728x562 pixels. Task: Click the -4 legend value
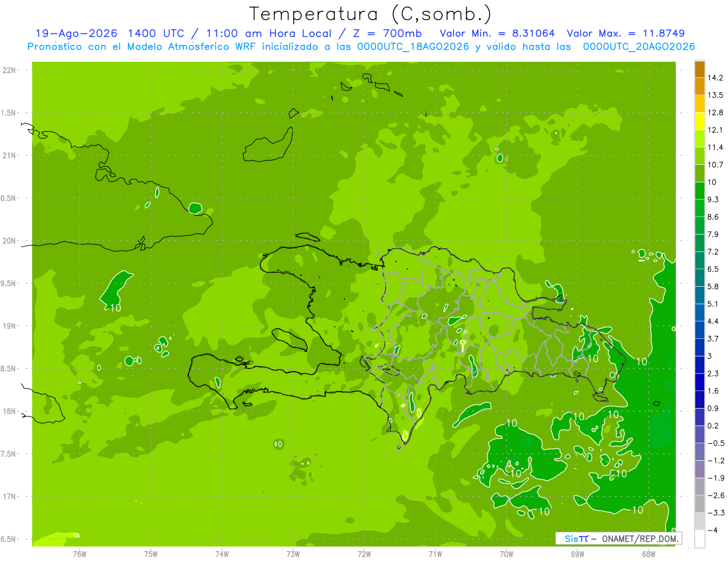pos(712,530)
